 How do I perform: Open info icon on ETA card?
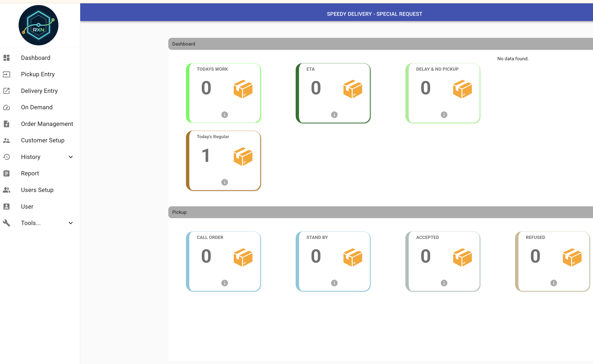pyautogui.click(x=334, y=115)
